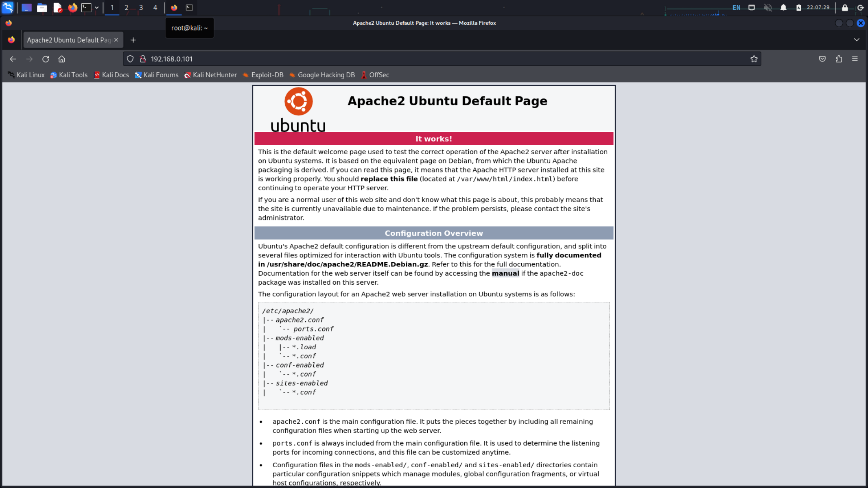Click the connection not secure padlock
The height and width of the screenshot is (488, 868).
tap(142, 59)
